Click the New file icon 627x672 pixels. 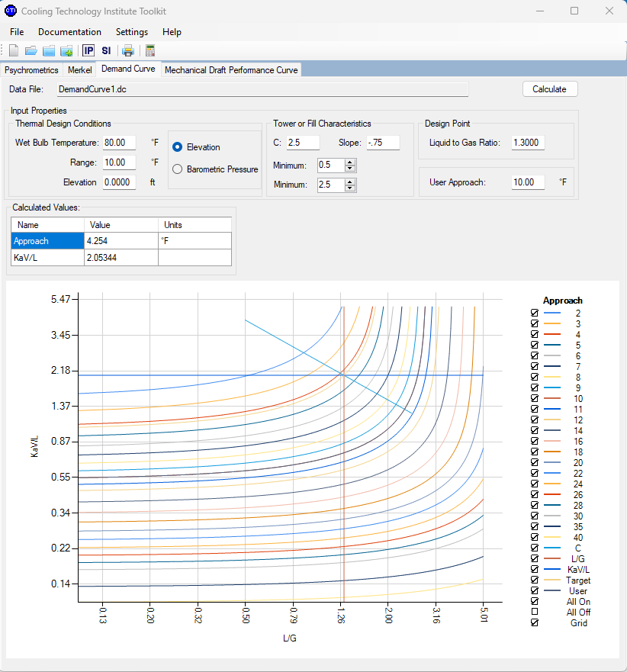(x=14, y=51)
